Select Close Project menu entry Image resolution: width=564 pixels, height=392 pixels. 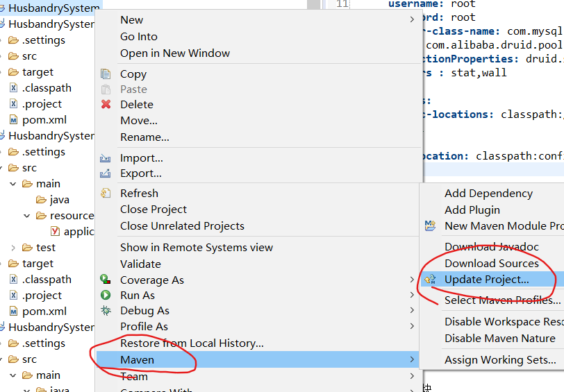(154, 209)
